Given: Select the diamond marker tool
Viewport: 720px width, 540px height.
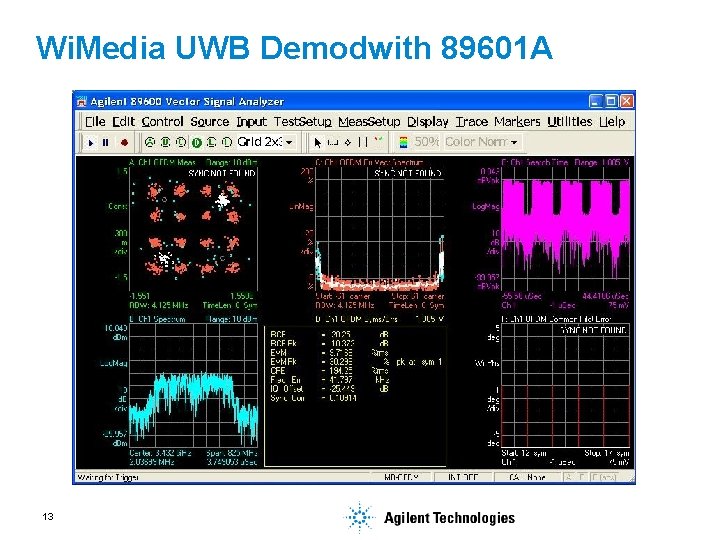Looking at the screenshot, I should coord(348,143).
